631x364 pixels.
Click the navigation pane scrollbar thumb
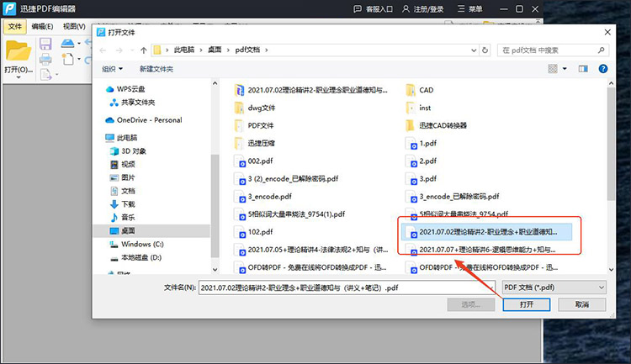[x=215, y=206]
